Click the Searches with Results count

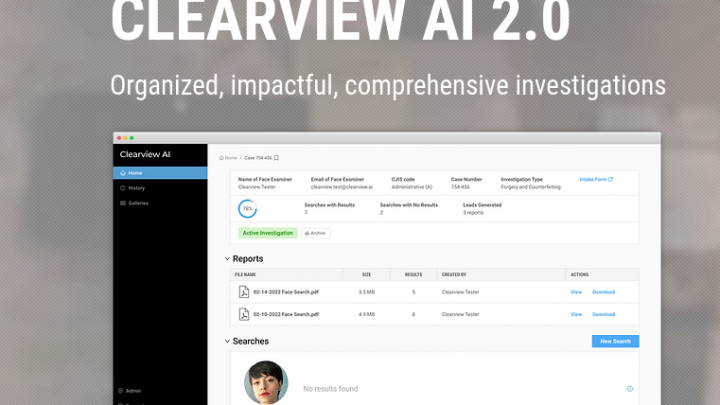coord(306,213)
